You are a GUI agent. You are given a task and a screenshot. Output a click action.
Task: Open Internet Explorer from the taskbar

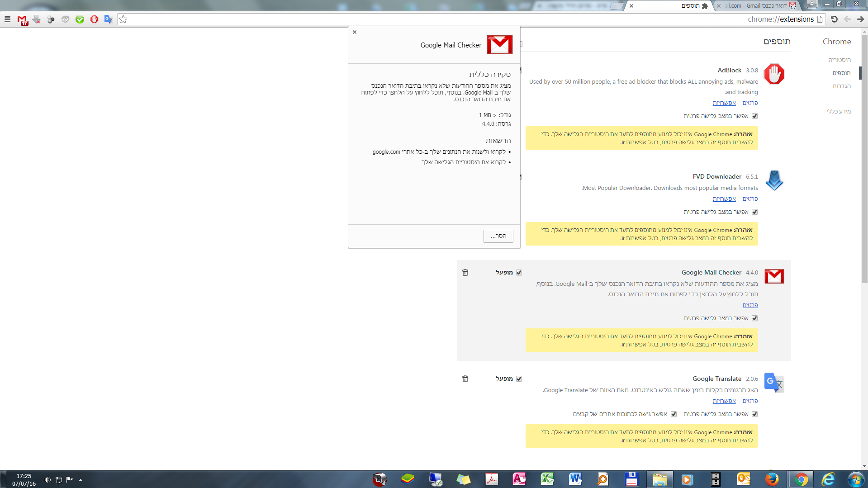tap(828, 479)
